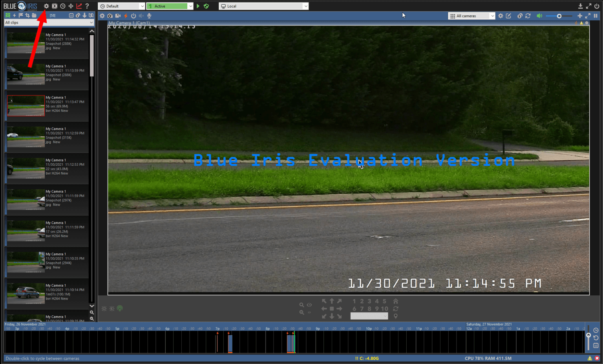This screenshot has height=364, width=603.
Task: Open the red status graph icon
Action: click(79, 6)
